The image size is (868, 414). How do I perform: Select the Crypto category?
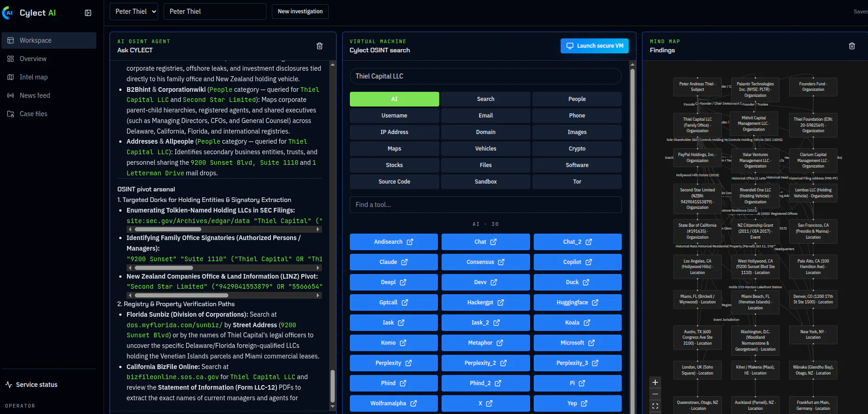click(x=577, y=149)
